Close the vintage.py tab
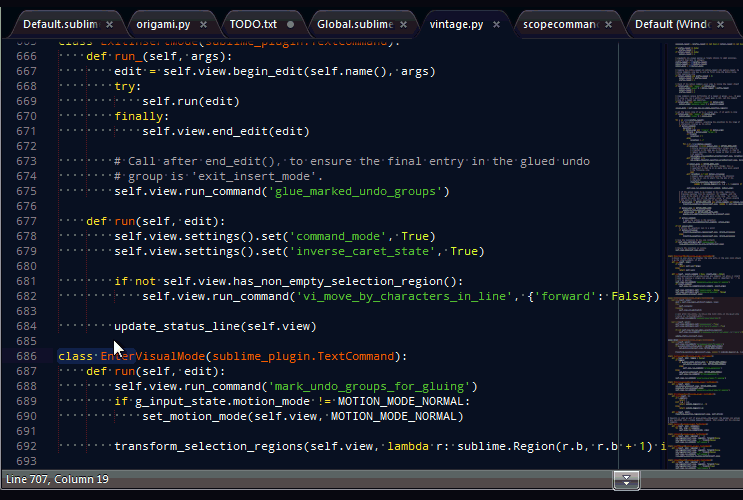 tap(496, 23)
